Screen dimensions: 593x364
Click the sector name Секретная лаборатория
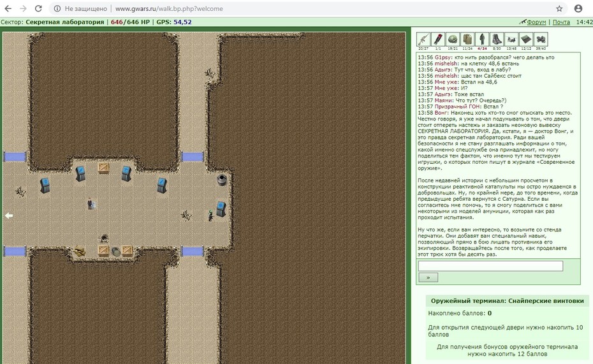point(64,22)
